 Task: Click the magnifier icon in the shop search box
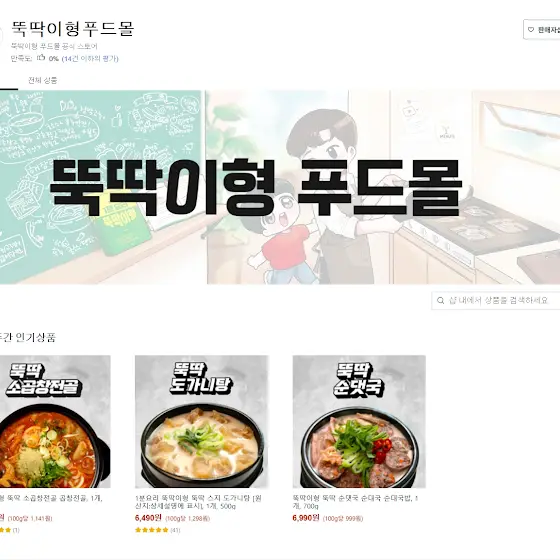[441, 300]
